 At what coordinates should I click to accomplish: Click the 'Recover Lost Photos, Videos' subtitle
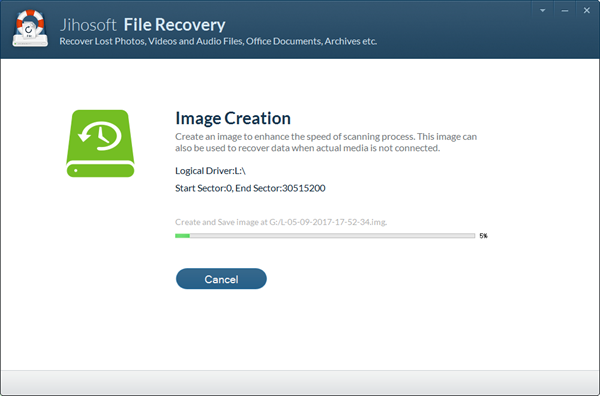pos(218,41)
